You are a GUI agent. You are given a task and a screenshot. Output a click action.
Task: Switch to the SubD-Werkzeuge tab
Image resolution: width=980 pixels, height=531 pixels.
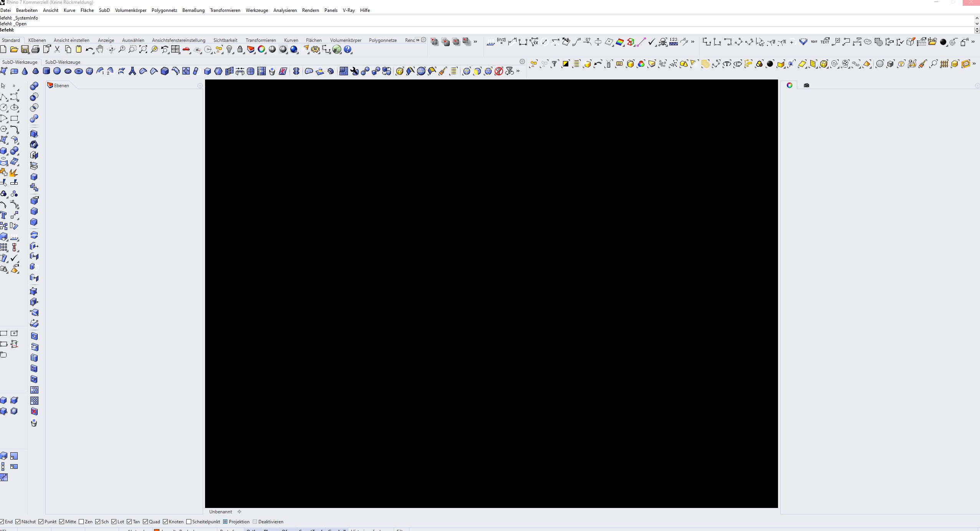pyautogui.click(x=63, y=62)
